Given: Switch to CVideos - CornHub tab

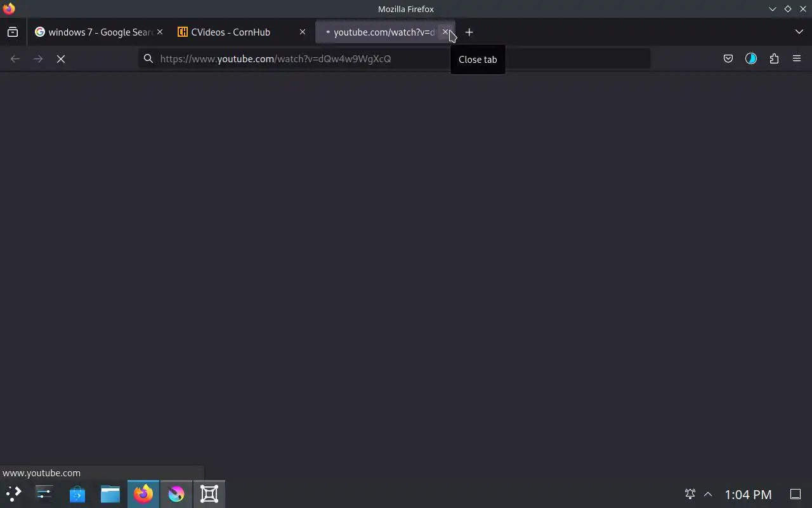Looking at the screenshot, I should coord(242,32).
